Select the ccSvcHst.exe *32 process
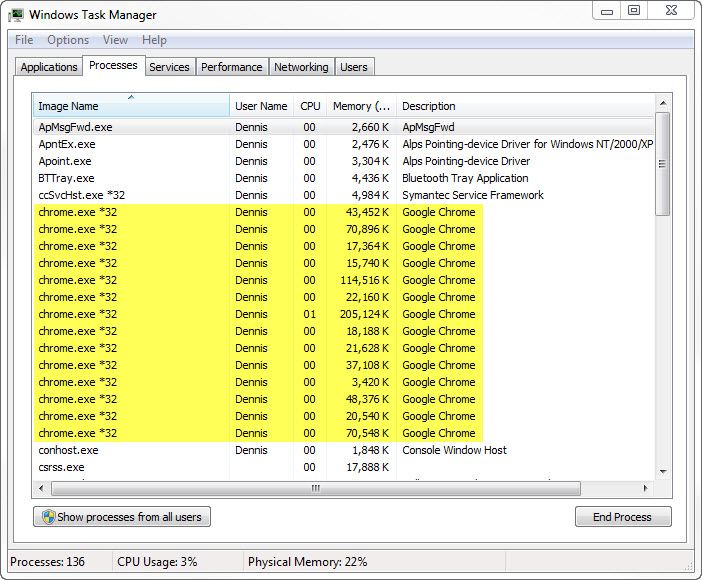This screenshot has height=580, width=702. (343, 195)
